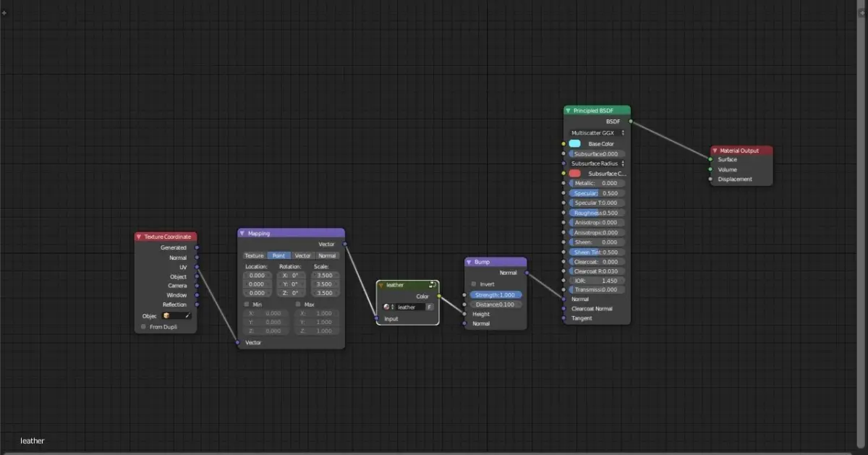Click the Material Output Volume socket
The width and height of the screenshot is (868, 455).
[710, 169]
